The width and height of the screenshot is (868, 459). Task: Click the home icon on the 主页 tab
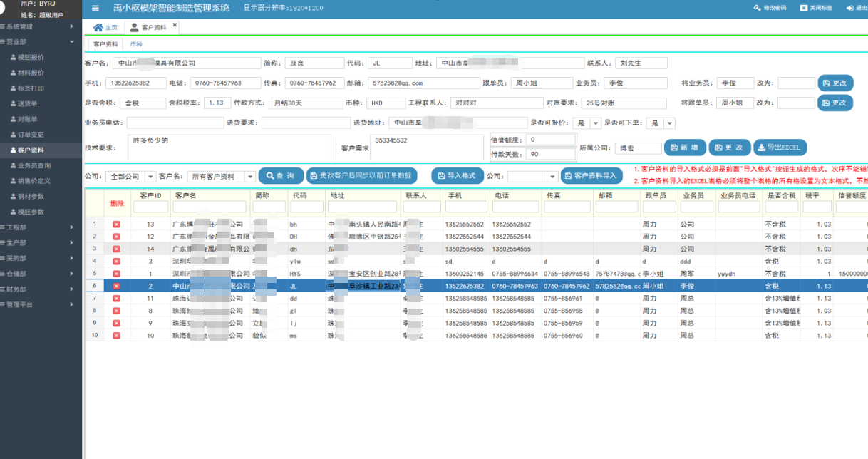[x=98, y=27]
